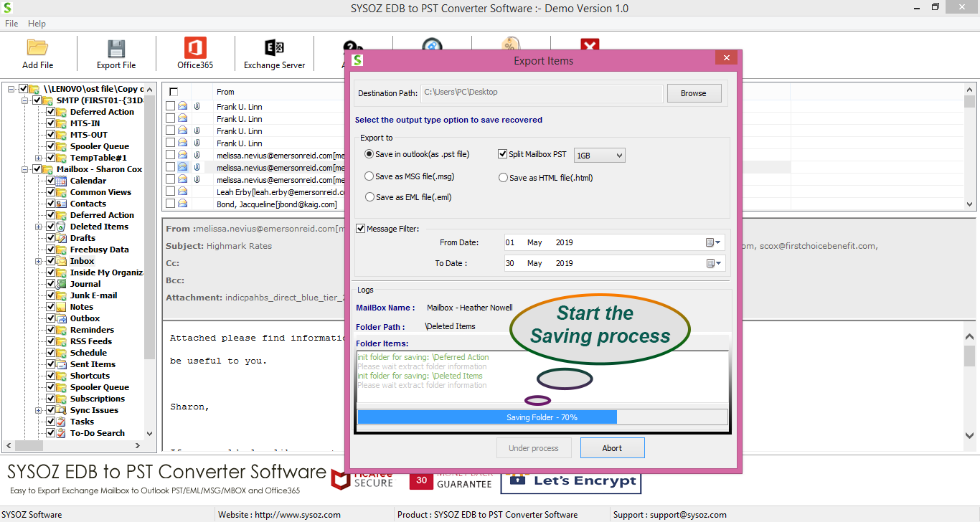Click the Export File toolbar icon
The height and width of the screenshot is (522, 980).
tap(116, 48)
